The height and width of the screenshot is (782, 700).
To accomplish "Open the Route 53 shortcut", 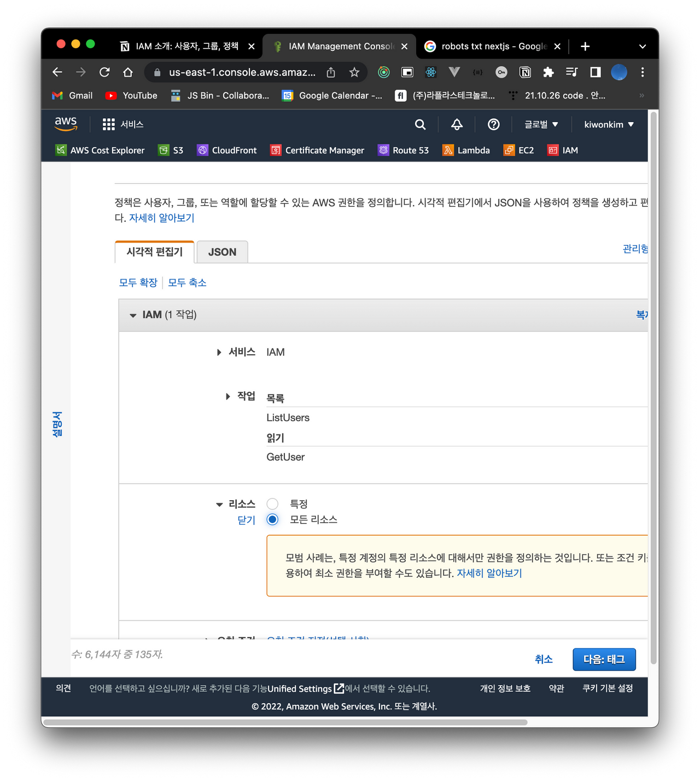I will [404, 150].
